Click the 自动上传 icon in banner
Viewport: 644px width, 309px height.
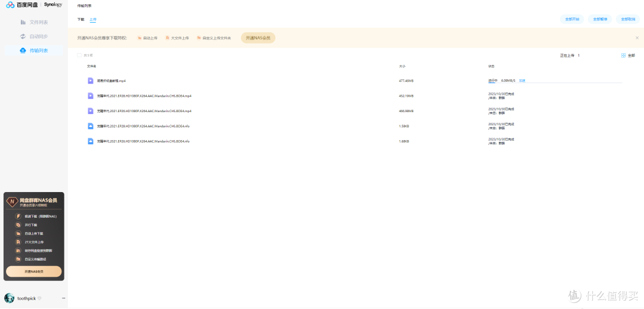pyautogui.click(x=140, y=38)
